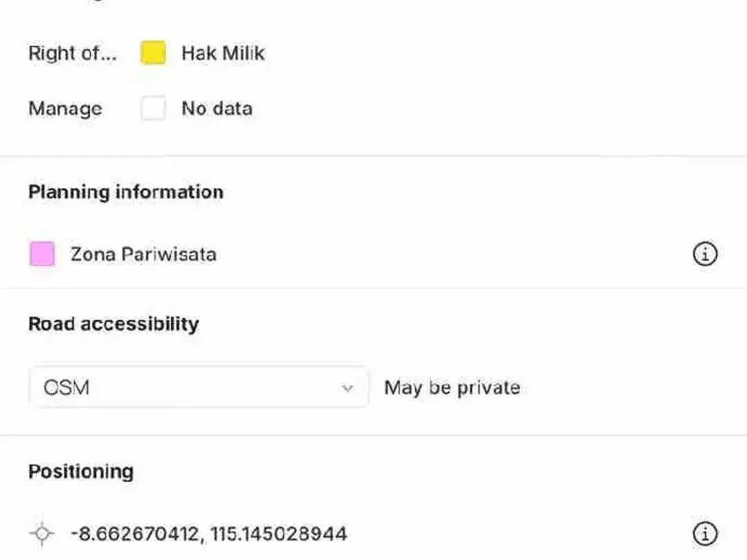Image resolution: width=747 pixels, height=560 pixels.
Task: Select the Planning information heading
Action: tap(126, 192)
